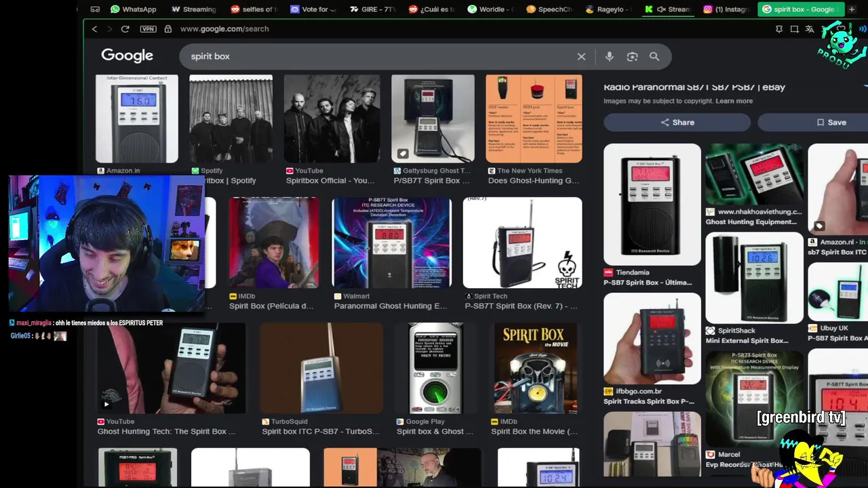Click 'Spirit box ITC P-SB7 - TurboS...' caption

[x=321, y=432]
